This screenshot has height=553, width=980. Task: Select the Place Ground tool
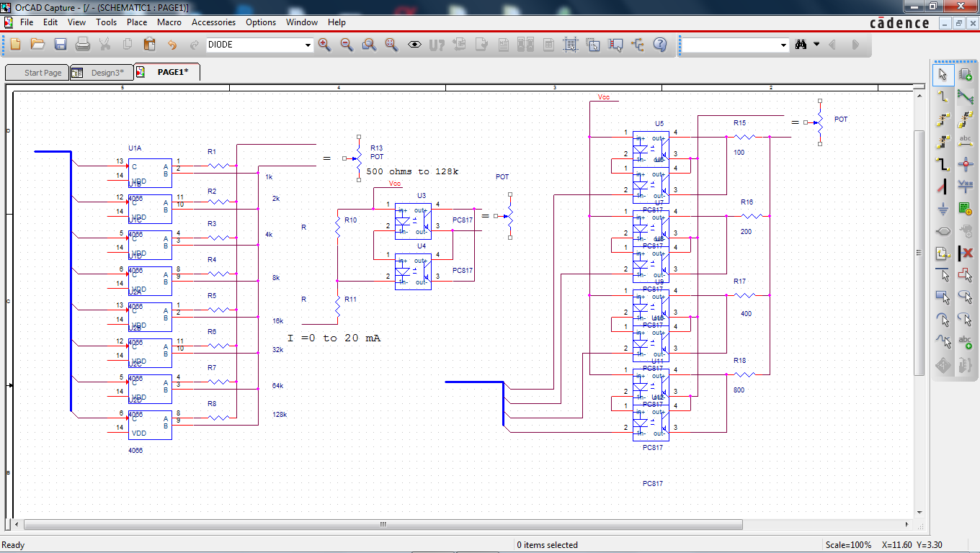(943, 209)
